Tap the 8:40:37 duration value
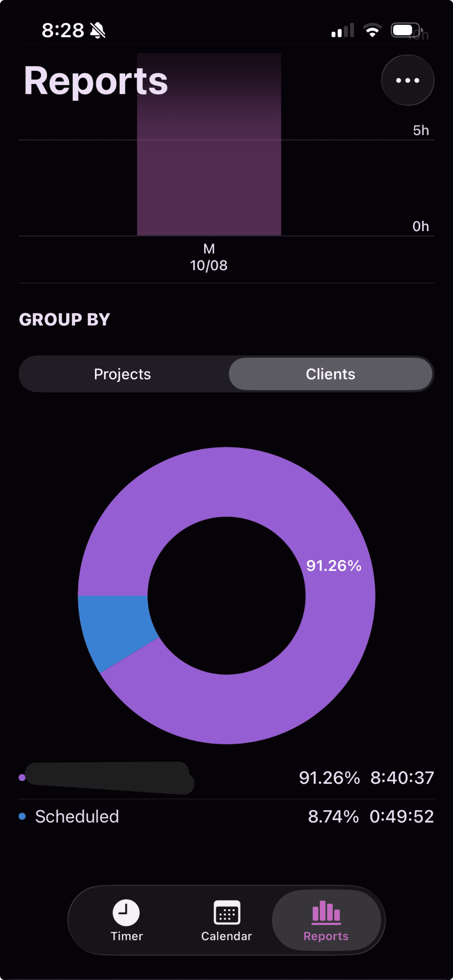Viewport: 453px width, 980px height. 402,778
